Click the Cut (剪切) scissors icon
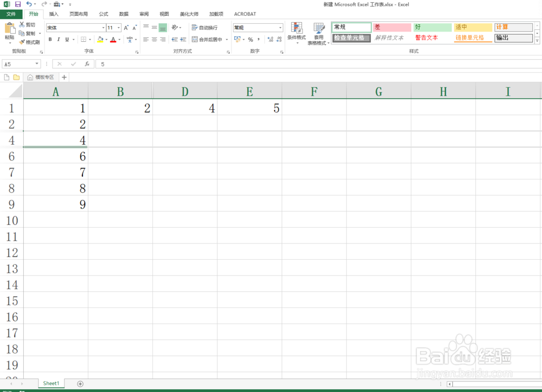This screenshot has width=542, height=392. pos(22,24)
